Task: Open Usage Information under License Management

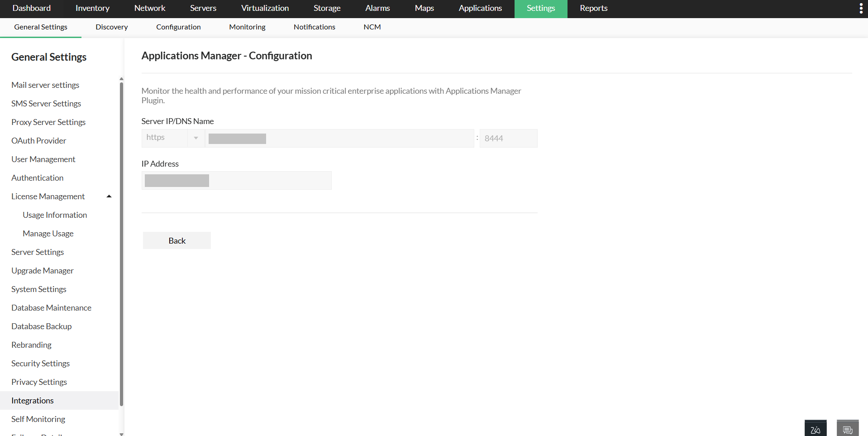Action: 55,215
